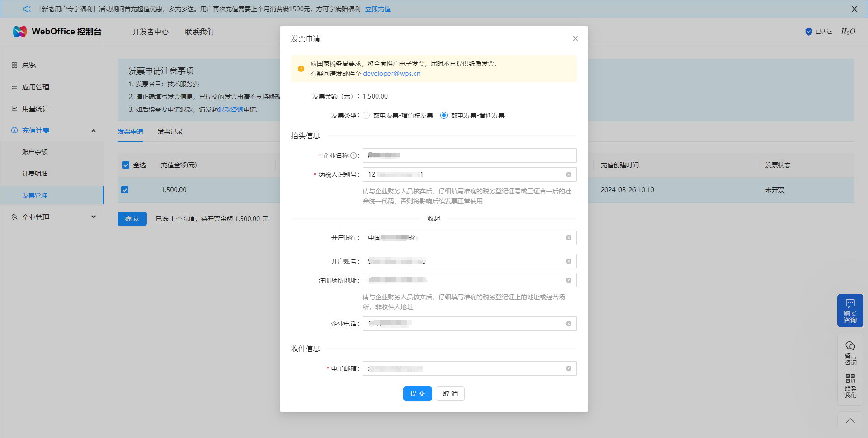Expand the 企业管理 sidebar section
Screen dimensions: 868x438
click(94, 217)
